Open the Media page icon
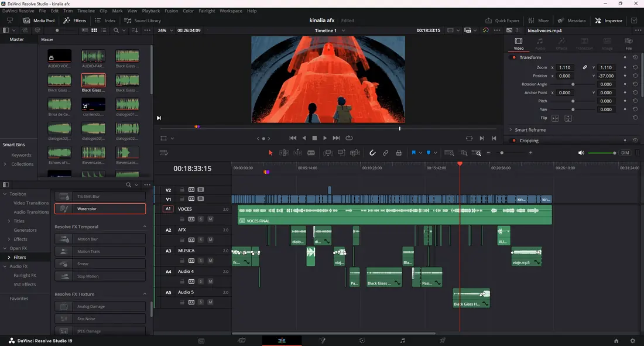644x346 pixels. 201,341
